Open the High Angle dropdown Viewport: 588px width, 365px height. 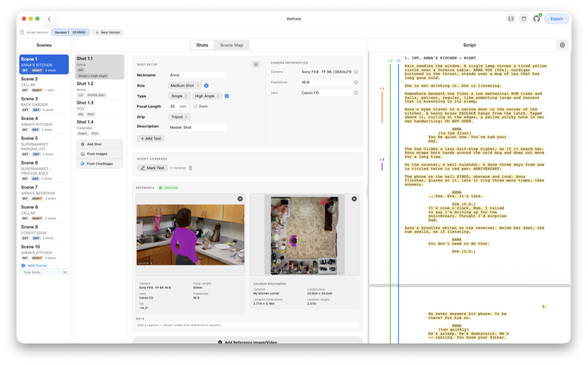[207, 96]
